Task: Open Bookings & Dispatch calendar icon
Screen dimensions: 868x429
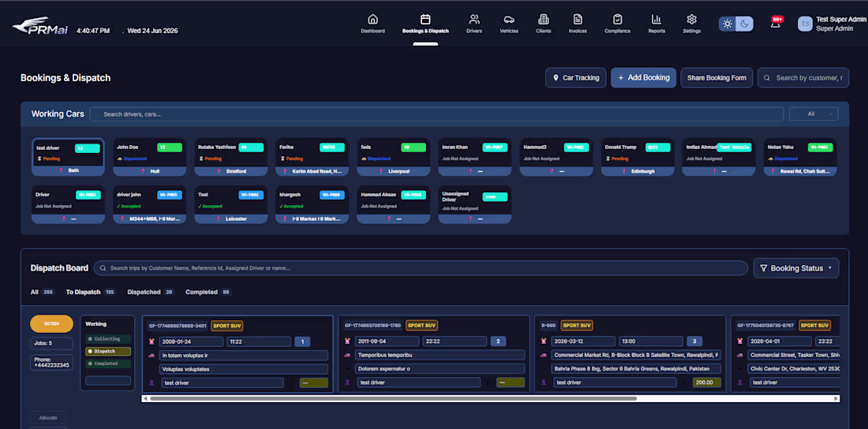Action: pos(425,20)
